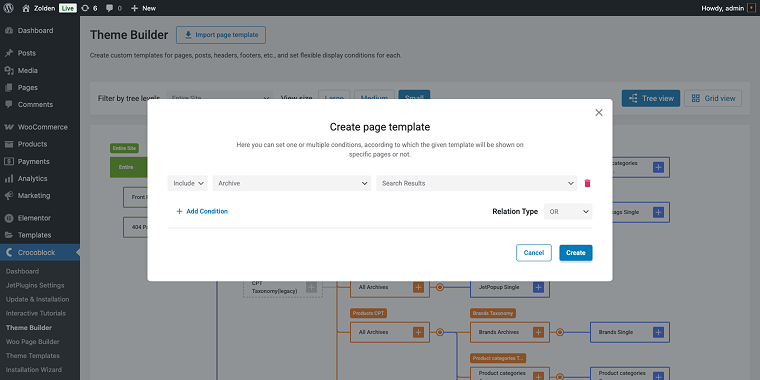Open the Zolden site home link
Viewport: 760px width, 380px height.
[39, 8]
